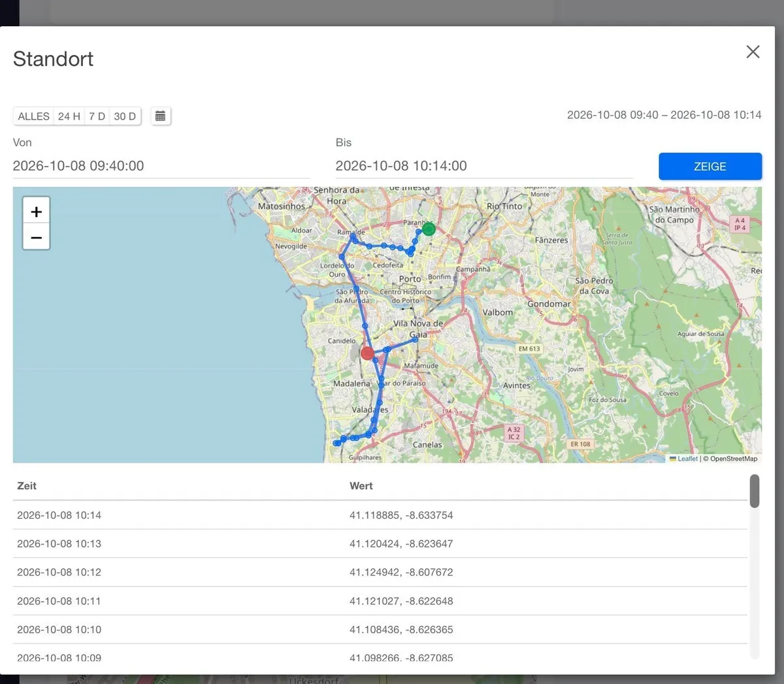Click the Wert column header
The width and height of the screenshot is (784, 684).
pos(361,486)
